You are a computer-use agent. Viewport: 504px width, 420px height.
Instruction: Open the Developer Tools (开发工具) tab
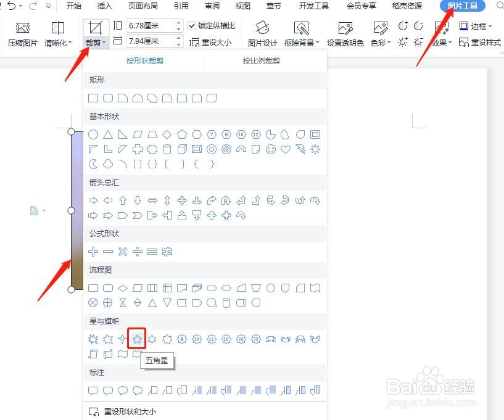[x=314, y=6]
